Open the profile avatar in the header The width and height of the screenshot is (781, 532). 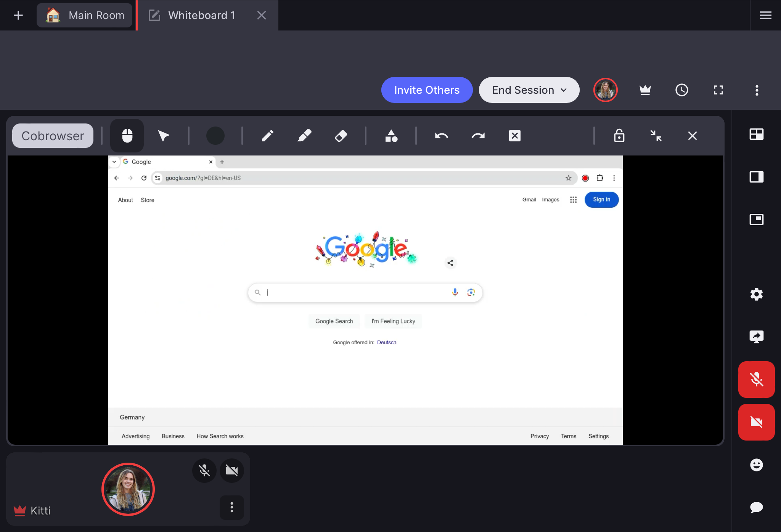click(605, 90)
